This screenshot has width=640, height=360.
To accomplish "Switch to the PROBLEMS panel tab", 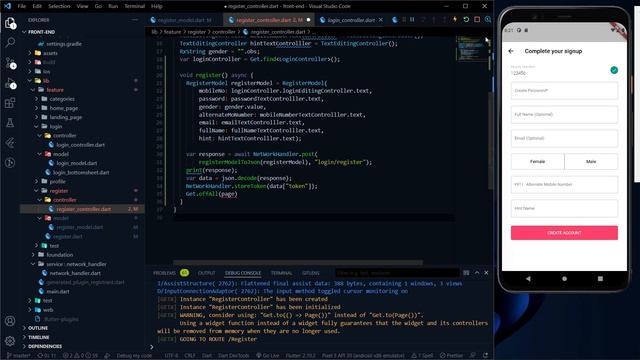I will tap(164, 273).
